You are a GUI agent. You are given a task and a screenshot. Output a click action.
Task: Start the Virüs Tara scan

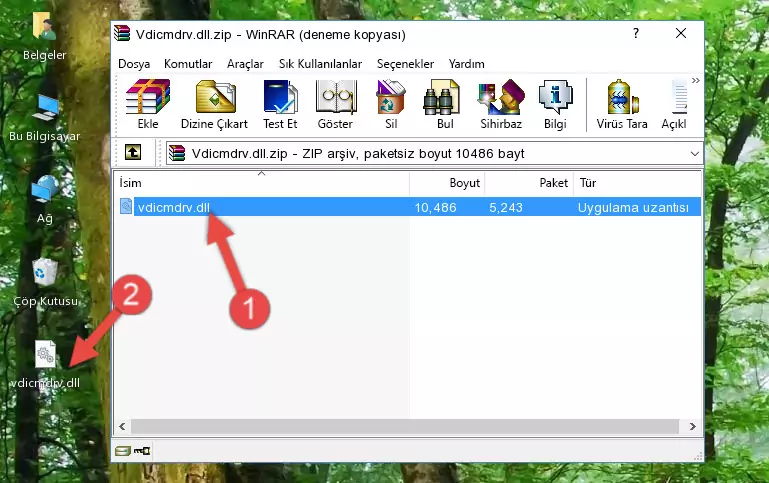point(622,104)
